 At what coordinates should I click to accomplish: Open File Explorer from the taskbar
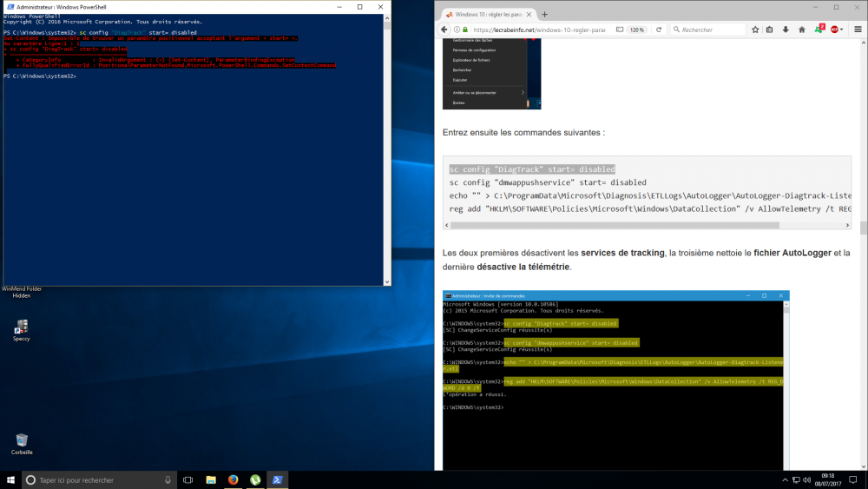[x=211, y=479]
